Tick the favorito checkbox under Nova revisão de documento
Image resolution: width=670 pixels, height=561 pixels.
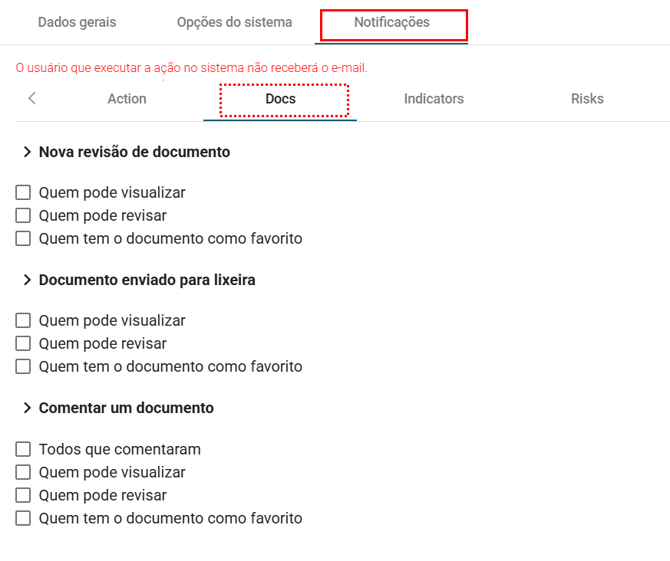23,239
